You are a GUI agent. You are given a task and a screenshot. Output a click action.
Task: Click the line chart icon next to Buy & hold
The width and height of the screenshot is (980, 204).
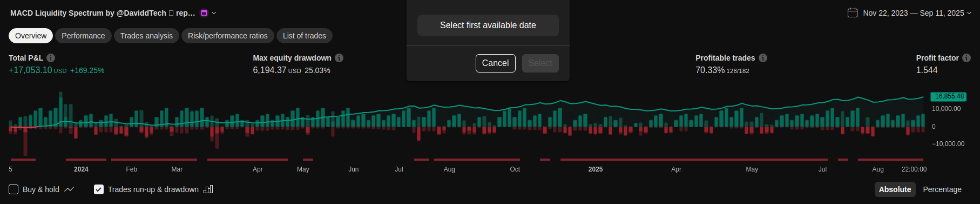pyautogui.click(x=69, y=189)
